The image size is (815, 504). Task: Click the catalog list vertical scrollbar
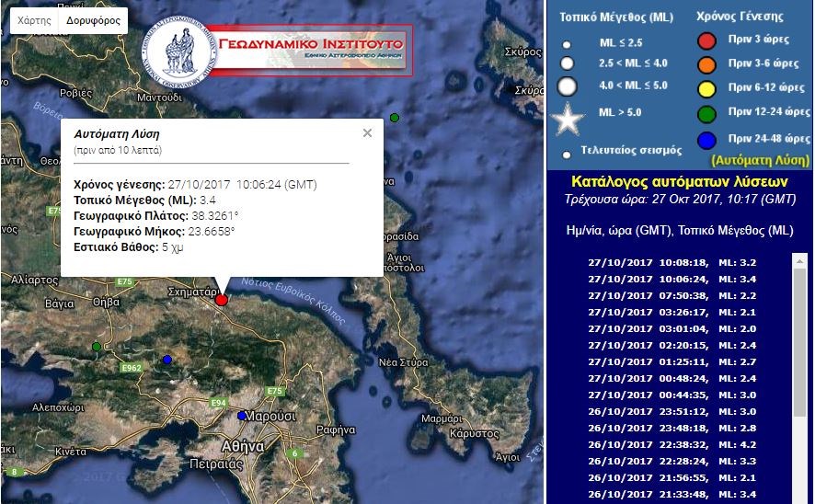pos(798,377)
